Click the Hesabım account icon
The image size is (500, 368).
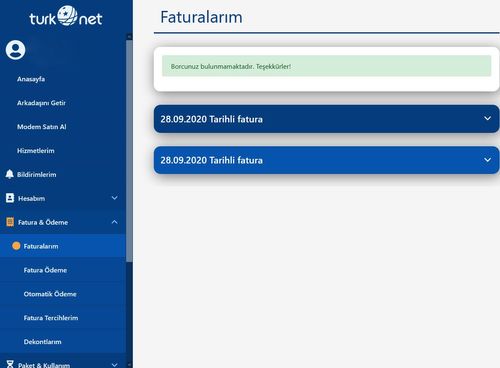10,198
